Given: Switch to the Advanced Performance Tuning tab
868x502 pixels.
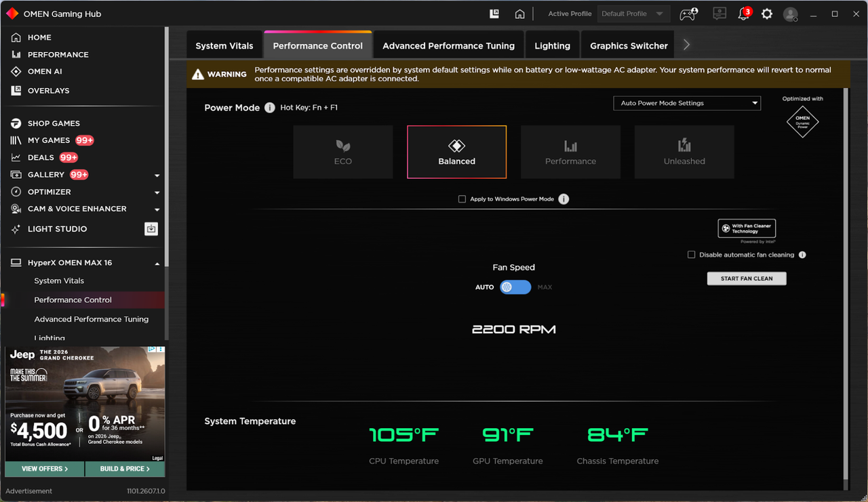Looking at the screenshot, I should 448,45.
